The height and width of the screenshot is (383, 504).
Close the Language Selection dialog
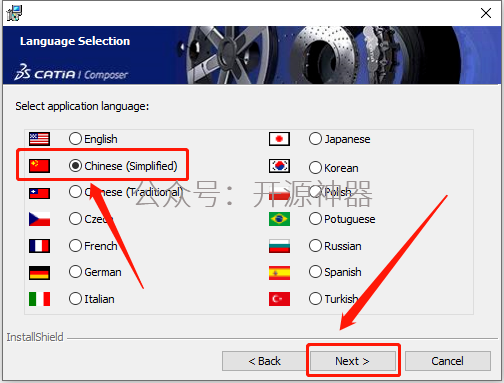point(486,13)
